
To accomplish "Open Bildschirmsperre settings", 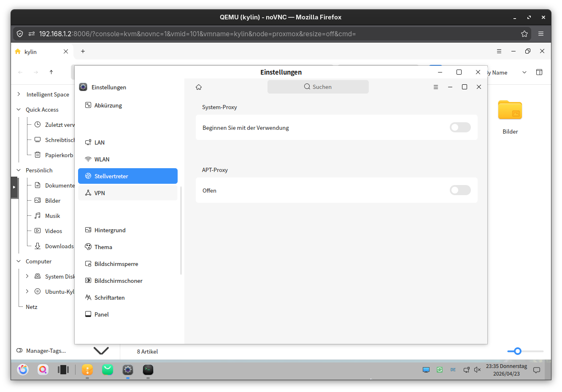I will tap(127, 264).
